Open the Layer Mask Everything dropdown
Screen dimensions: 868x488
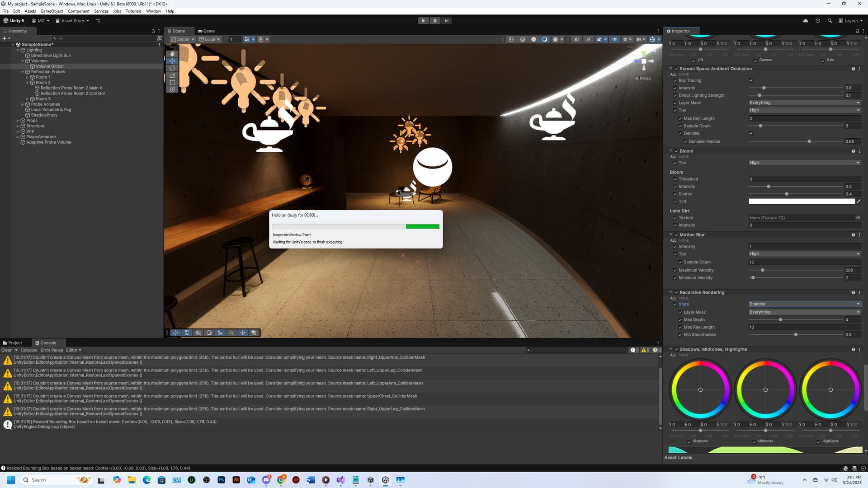[x=804, y=103]
